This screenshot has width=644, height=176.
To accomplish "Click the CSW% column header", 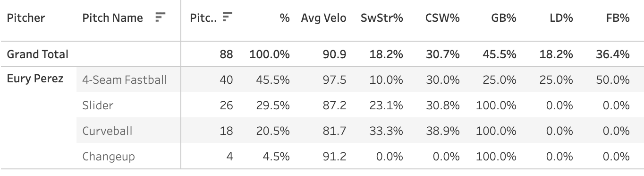I will pos(442,18).
